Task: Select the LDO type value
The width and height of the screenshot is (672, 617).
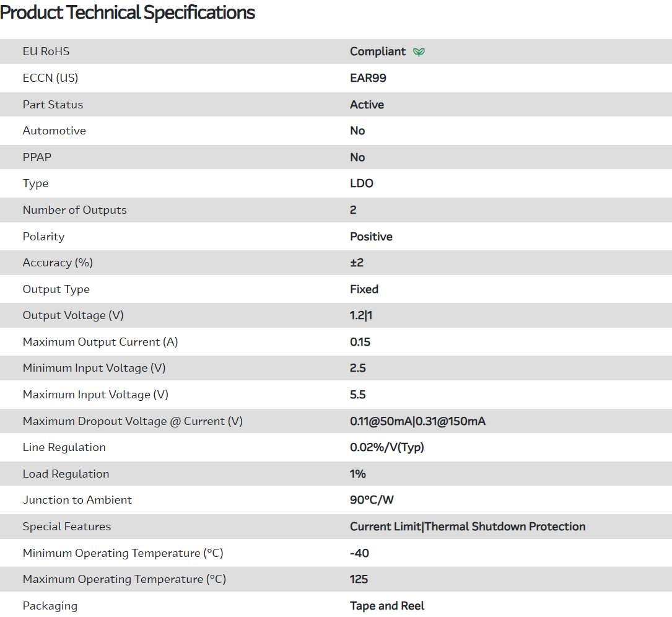Action: click(362, 183)
